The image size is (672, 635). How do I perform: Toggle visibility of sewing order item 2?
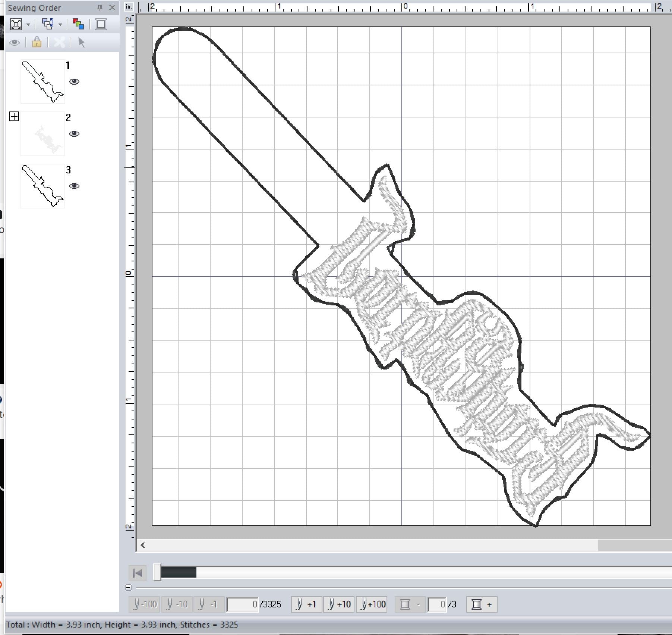(x=74, y=134)
